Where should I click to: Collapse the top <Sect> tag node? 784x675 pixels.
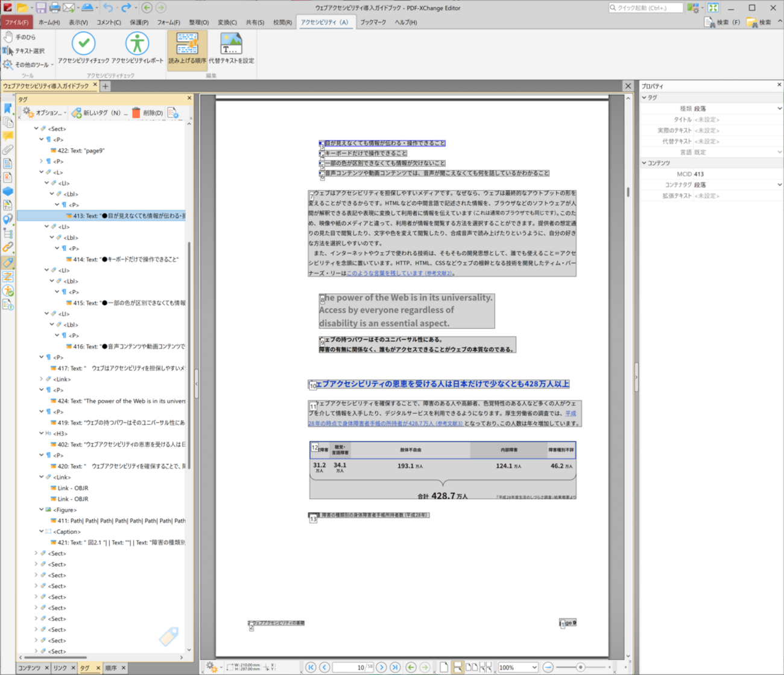(x=36, y=128)
